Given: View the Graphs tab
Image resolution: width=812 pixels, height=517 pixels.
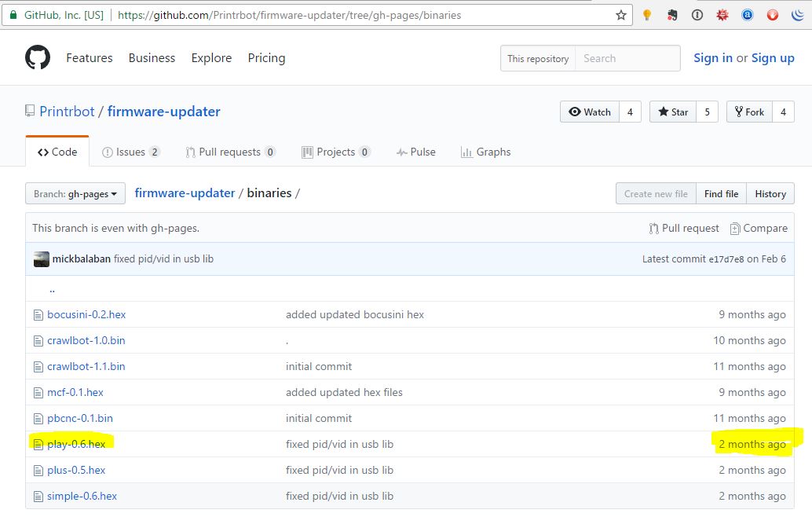Looking at the screenshot, I should (486, 152).
